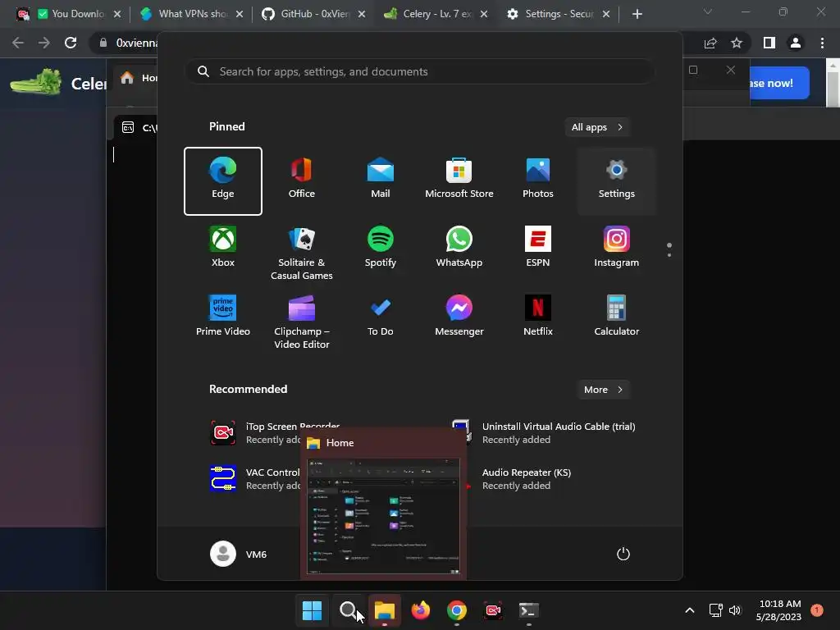Open Chrome profile menu
840x630 pixels.
coord(796,43)
